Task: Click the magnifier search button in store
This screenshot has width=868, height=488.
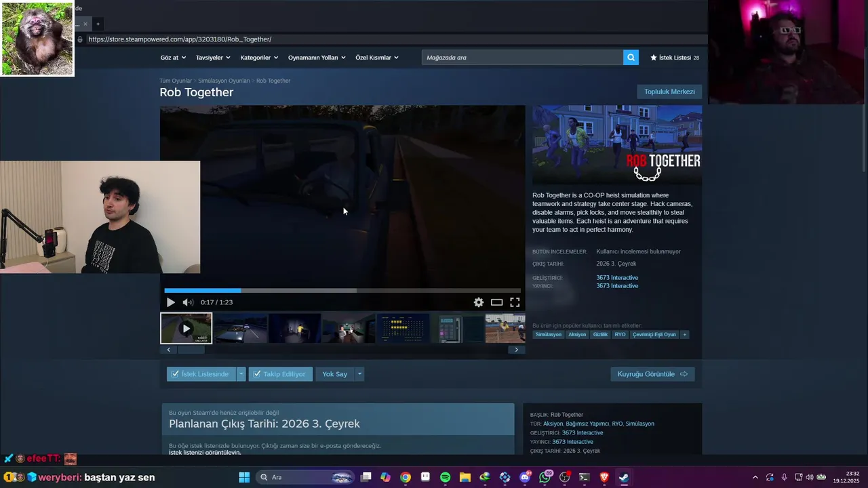Action: pyautogui.click(x=631, y=58)
